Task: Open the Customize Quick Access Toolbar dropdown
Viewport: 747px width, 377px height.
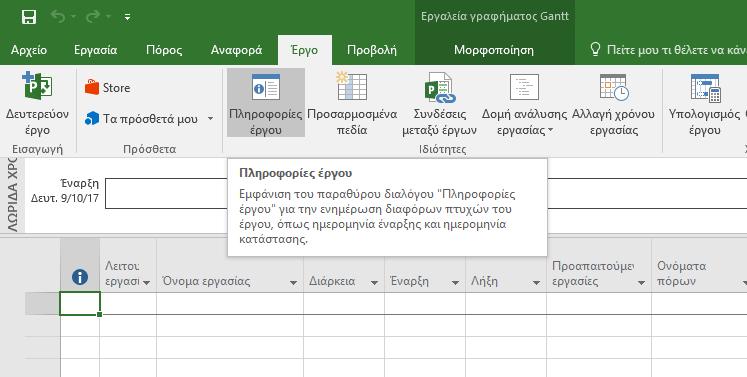Action: (x=127, y=17)
